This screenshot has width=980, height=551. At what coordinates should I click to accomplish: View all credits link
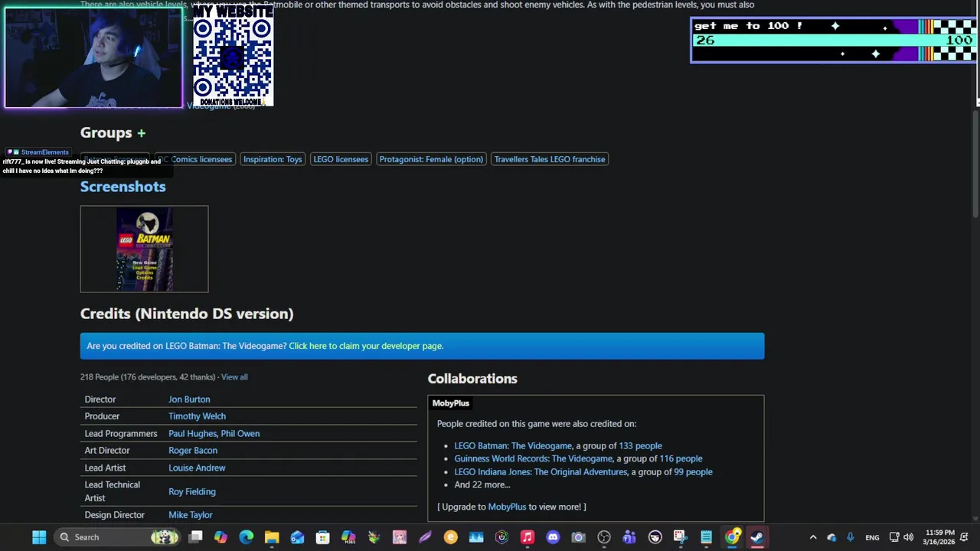coord(234,377)
